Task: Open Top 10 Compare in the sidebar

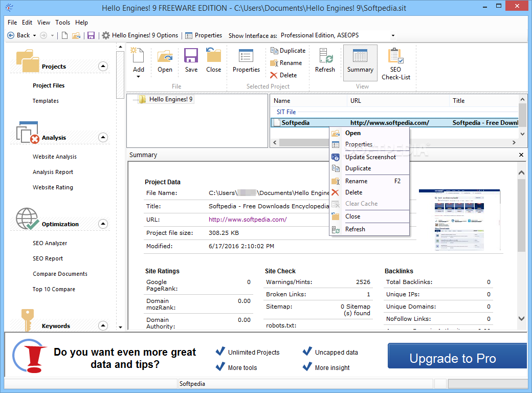Action: point(54,289)
